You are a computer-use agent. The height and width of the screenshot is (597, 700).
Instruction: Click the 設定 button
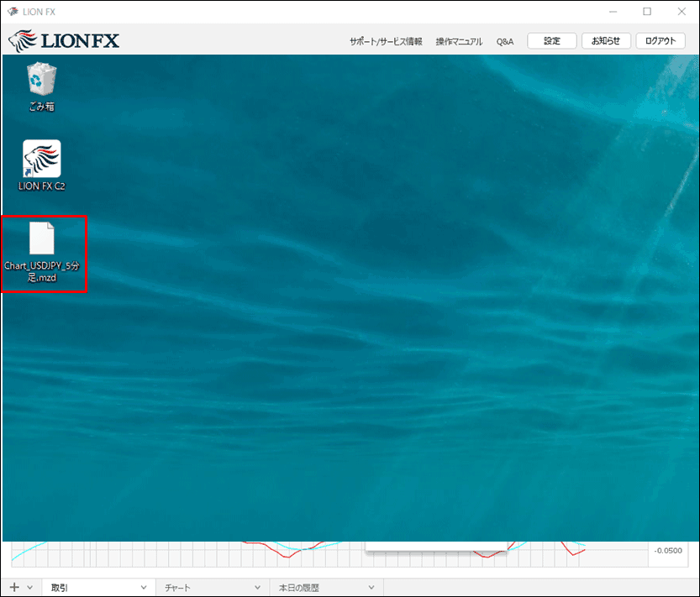pos(552,40)
